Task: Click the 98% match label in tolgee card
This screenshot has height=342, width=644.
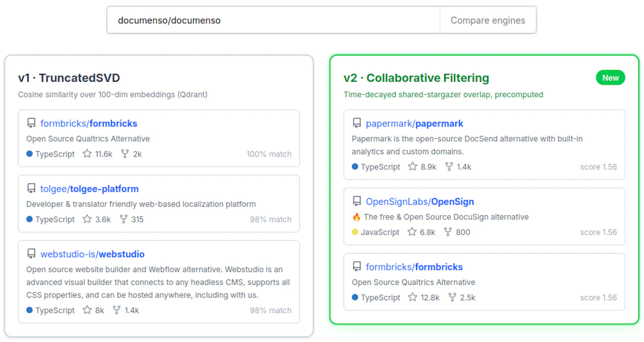Action: point(270,220)
